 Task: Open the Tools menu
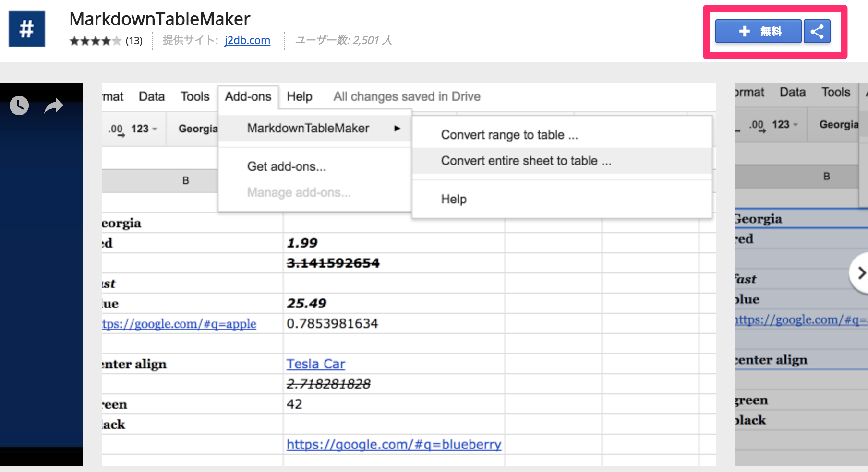(x=194, y=96)
